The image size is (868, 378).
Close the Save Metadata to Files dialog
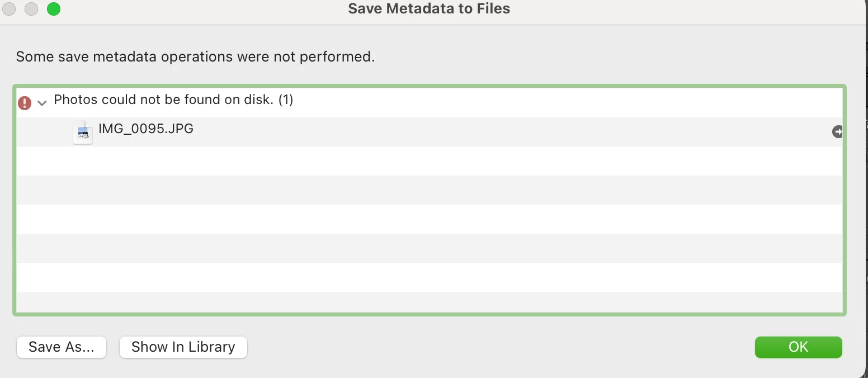coord(9,9)
